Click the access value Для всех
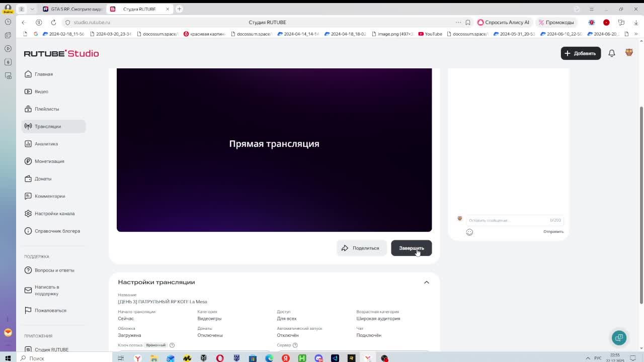 (x=287, y=318)
